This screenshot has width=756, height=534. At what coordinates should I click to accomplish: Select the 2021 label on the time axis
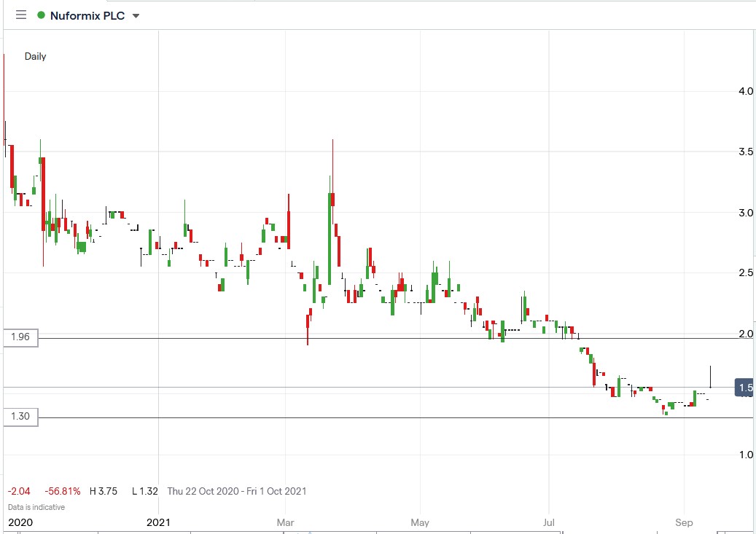point(160,522)
